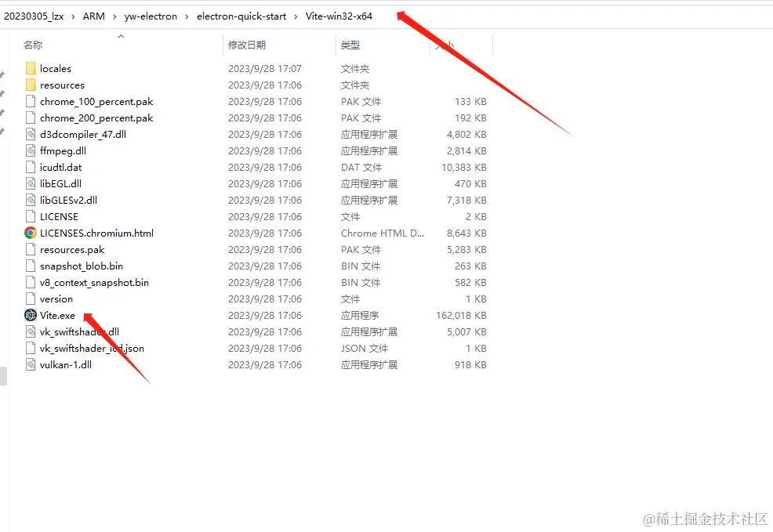This screenshot has width=773, height=532.
Task: Expand the chevron after yw-electron
Action: (187, 16)
